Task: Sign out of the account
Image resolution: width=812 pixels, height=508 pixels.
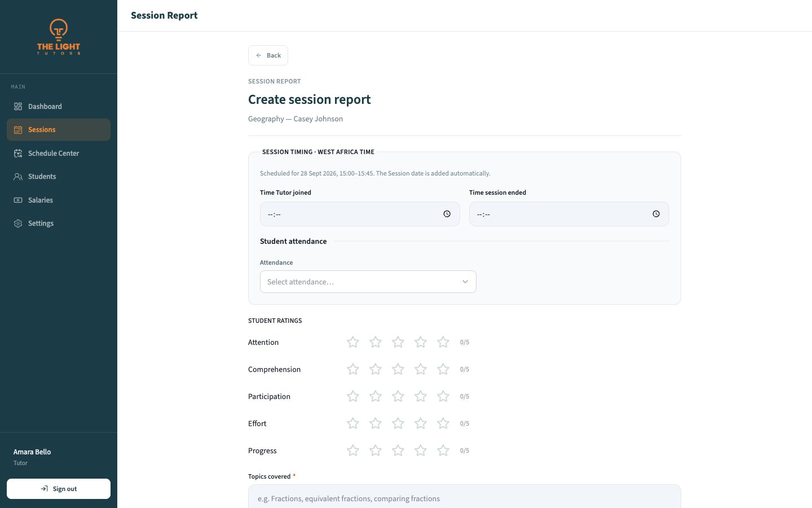Action: (59, 489)
